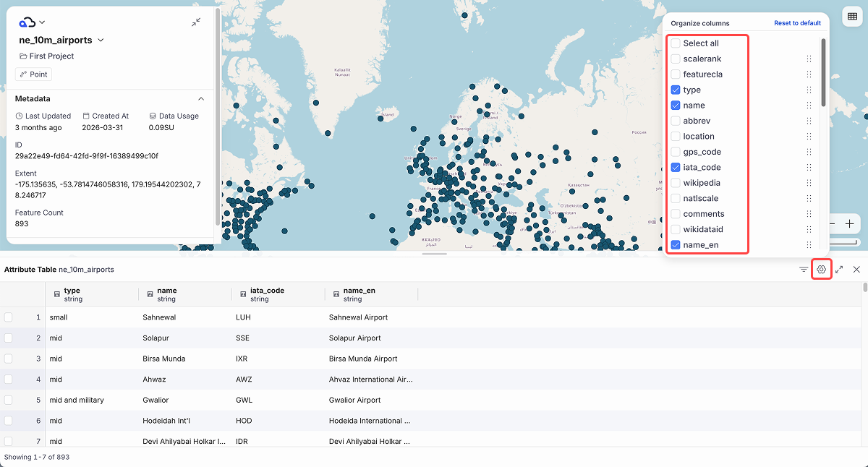Click Reset to default link
This screenshot has width=868, height=467.
[797, 23]
